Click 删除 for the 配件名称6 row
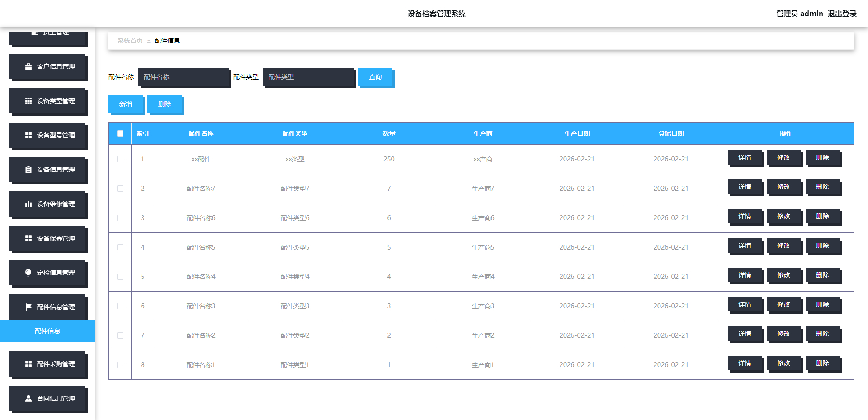The image size is (868, 420). click(x=823, y=217)
